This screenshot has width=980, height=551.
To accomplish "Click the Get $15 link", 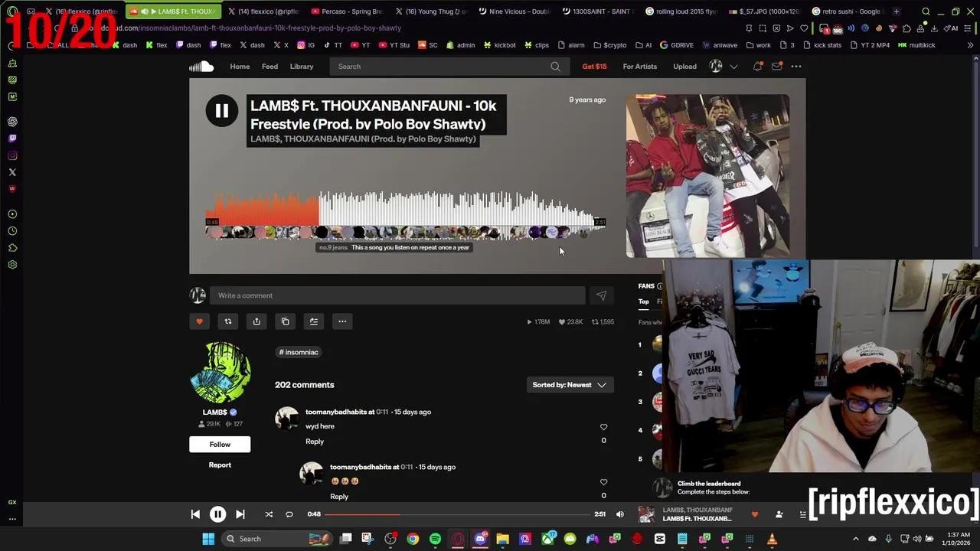I will click(594, 67).
